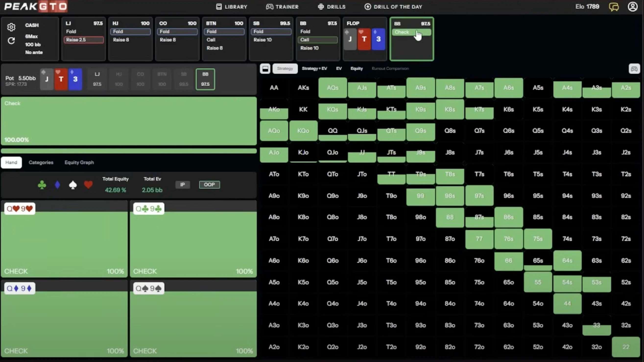Select Raise 2.5 for LJ

coord(83,40)
